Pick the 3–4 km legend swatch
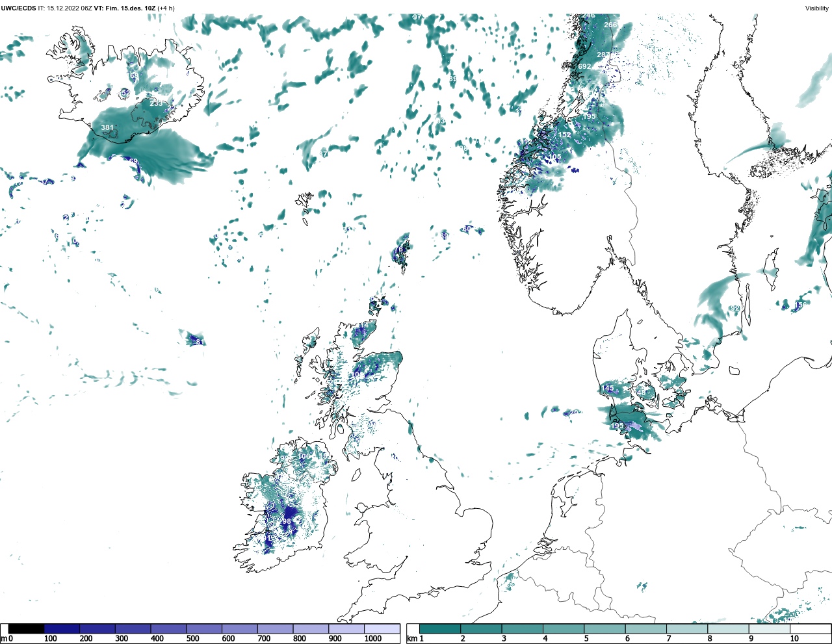Viewport: 832px width, 644px height. coord(522,628)
